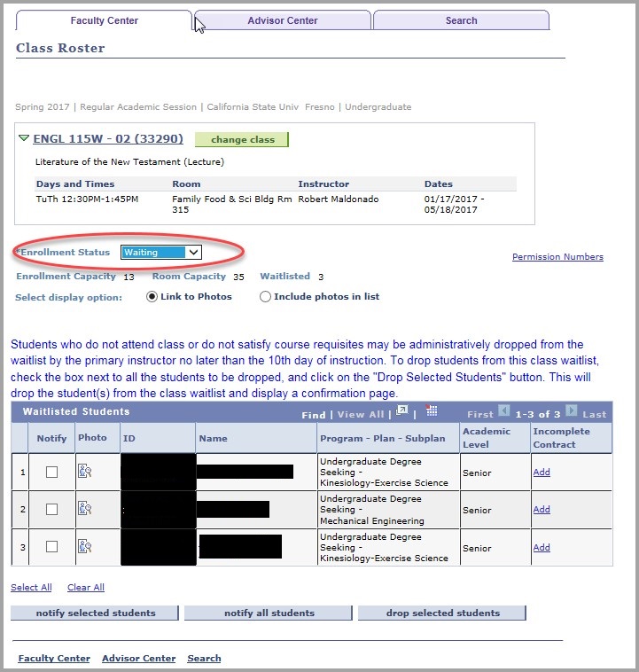Click notify all students button

coord(269,613)
